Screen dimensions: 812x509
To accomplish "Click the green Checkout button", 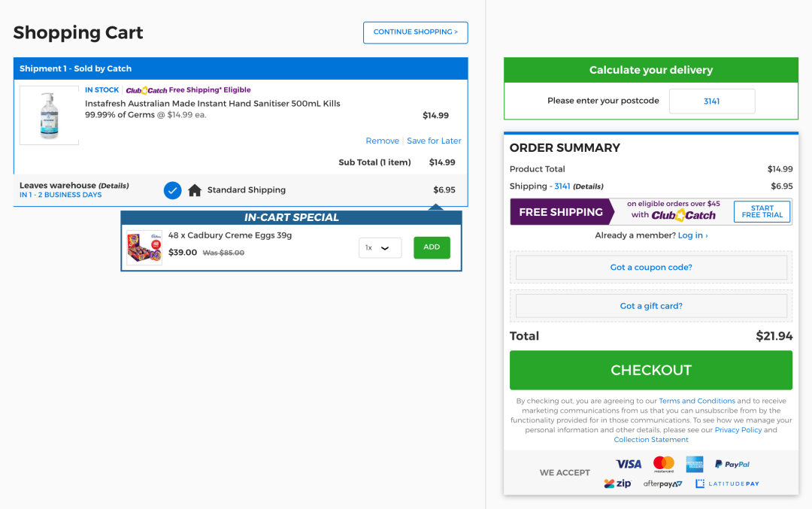I will click(651, 370).
